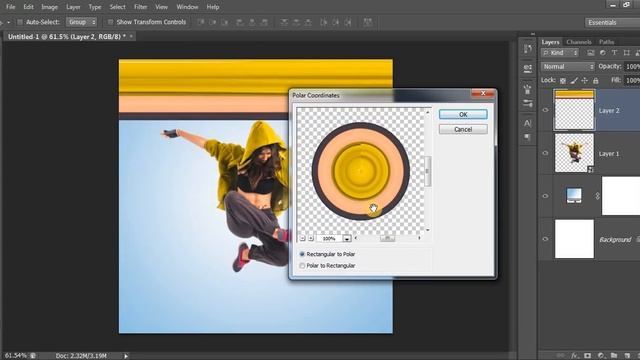The width and height of the screenshot is (640, 360).
Task: Hide Layer 1 using its eye icon
Action: [545, 153]
